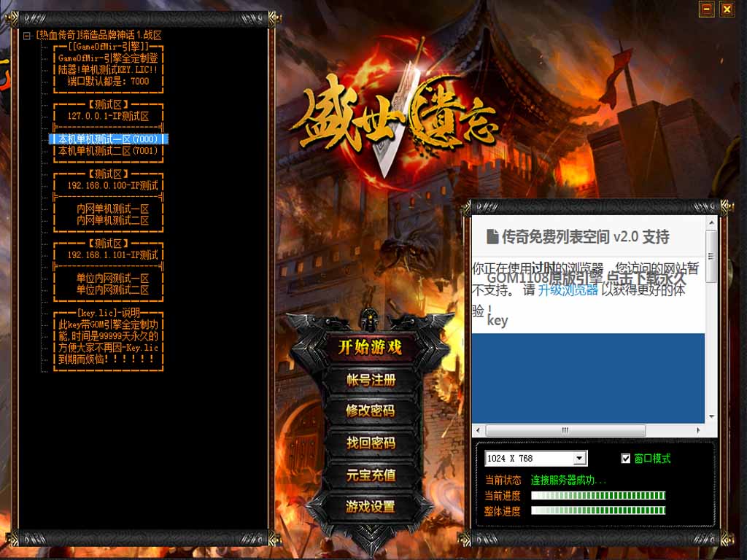Click 端口默认都是: 7000 text row

[109, 82]
